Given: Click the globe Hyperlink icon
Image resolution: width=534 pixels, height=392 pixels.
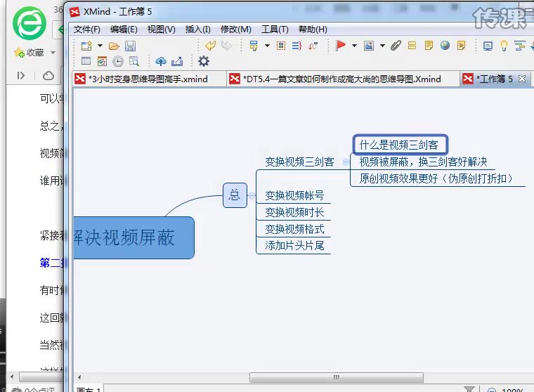Looking at the screenshot, I should pos(445,46).
